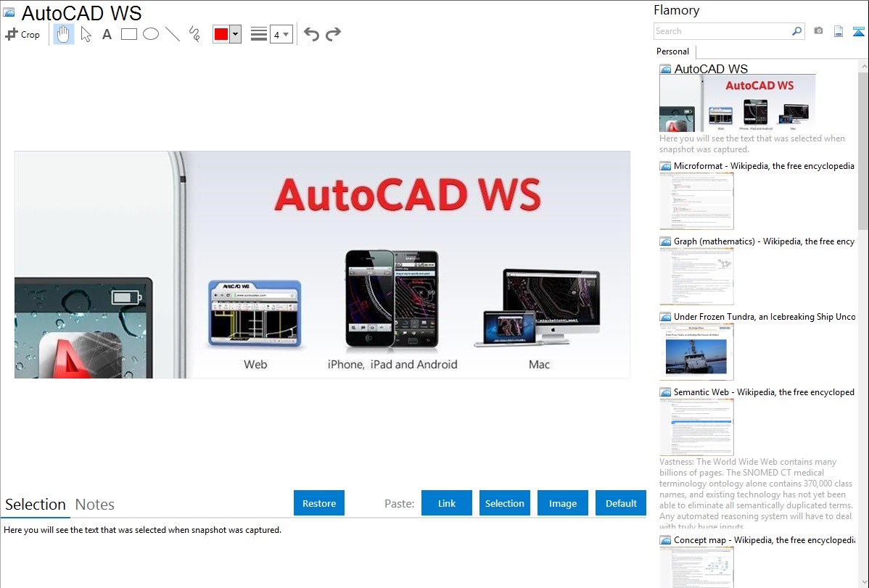869x588 pixels.
Task: Click the blue upload icon at top right
Action: 858,31
